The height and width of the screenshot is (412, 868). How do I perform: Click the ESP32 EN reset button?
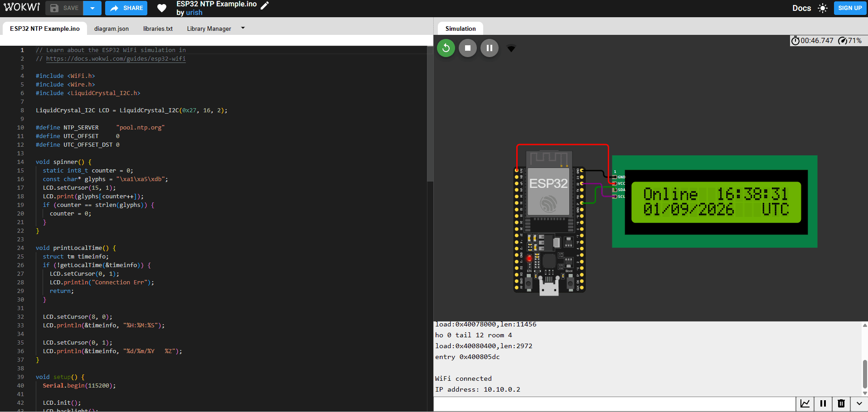coord(528,284)
